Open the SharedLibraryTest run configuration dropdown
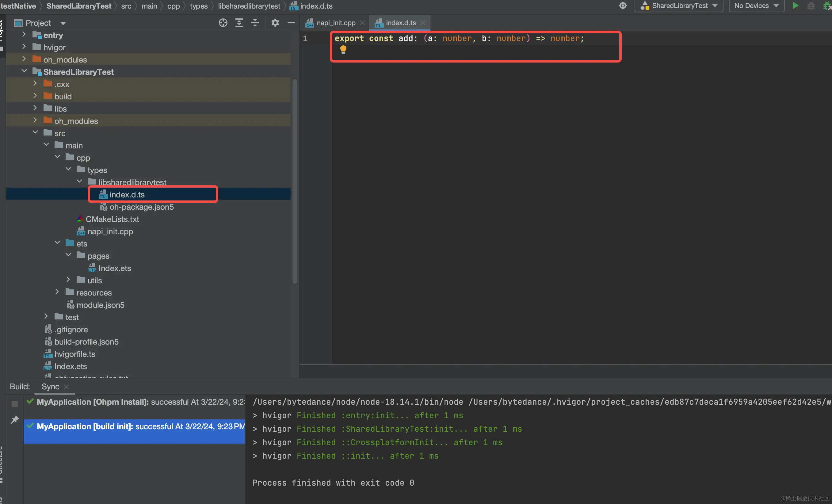Viewport: 832px width, 504px height. pyautogui.click(x=679, y=6)
